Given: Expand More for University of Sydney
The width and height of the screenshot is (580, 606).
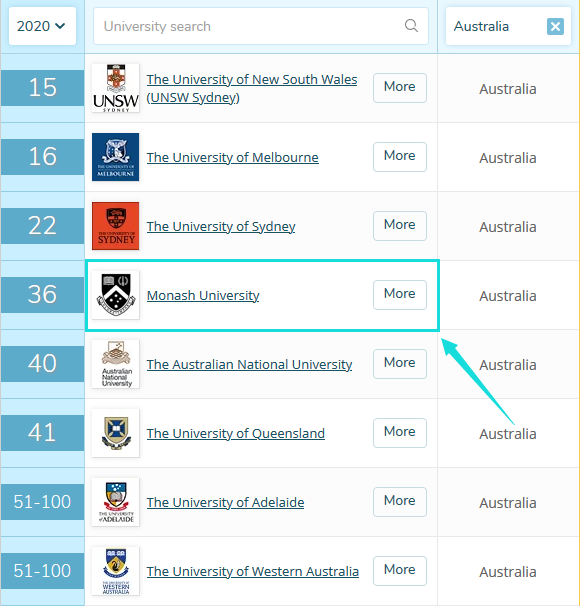Looking at the screenshot, I should tap(400, 226).
